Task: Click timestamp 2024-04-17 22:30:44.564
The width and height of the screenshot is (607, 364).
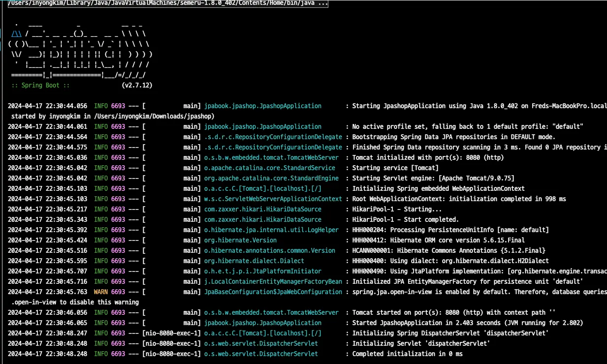Action: (47, 137)
